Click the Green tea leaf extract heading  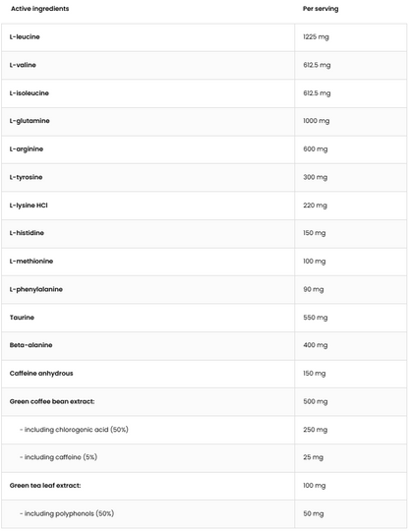click(x=45, y=486)
